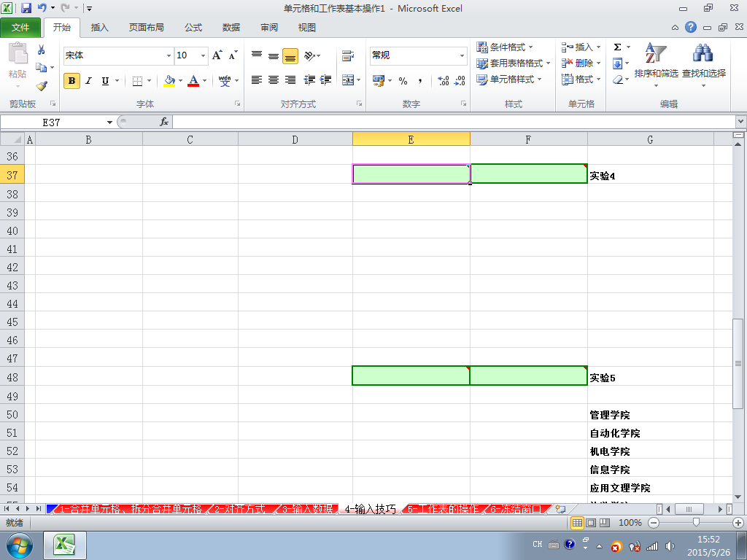Click the zoom slider handle
Image resolution: width=747 pixels, height=560 pixels.
(x=696, y=522)
